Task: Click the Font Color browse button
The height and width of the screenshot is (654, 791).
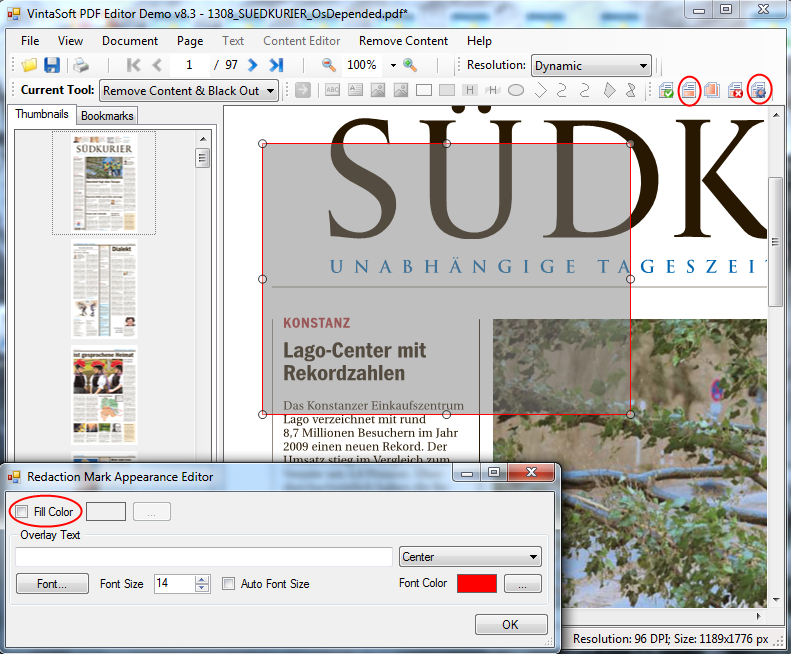Action: pyautogui.click(x=523, y=584)
